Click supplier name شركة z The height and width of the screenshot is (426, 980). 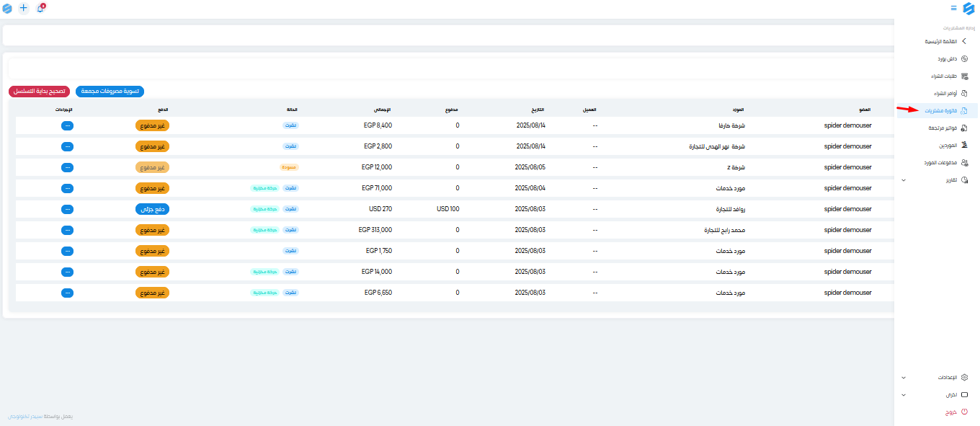click(x=735, y=167)
